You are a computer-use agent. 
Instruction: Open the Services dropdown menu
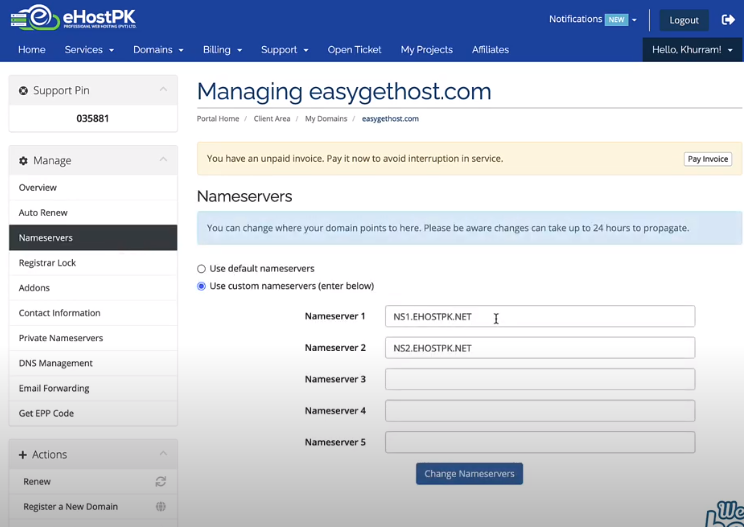89,49
